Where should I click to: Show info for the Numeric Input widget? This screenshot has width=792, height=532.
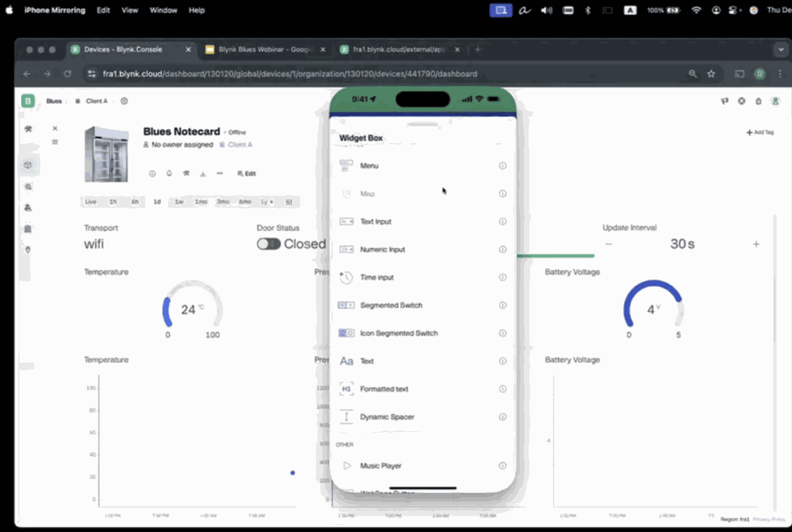click(502, 249)
